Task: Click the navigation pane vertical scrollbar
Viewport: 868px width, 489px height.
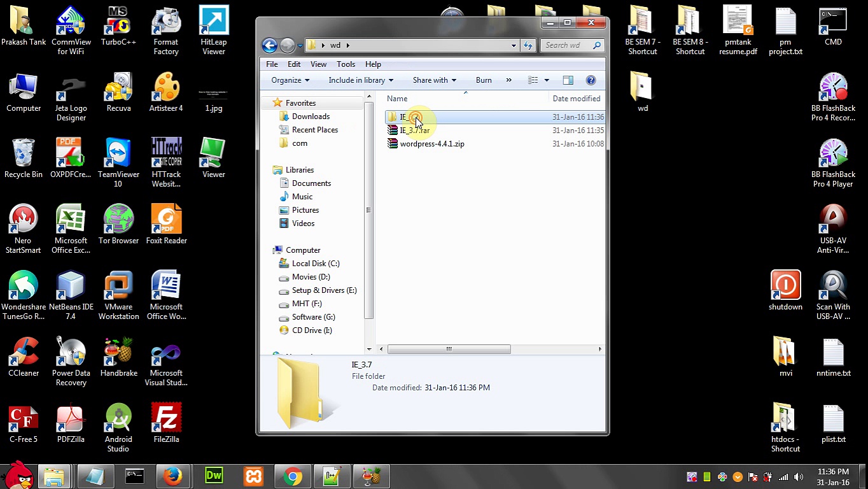Action: [x=368, y=210]
